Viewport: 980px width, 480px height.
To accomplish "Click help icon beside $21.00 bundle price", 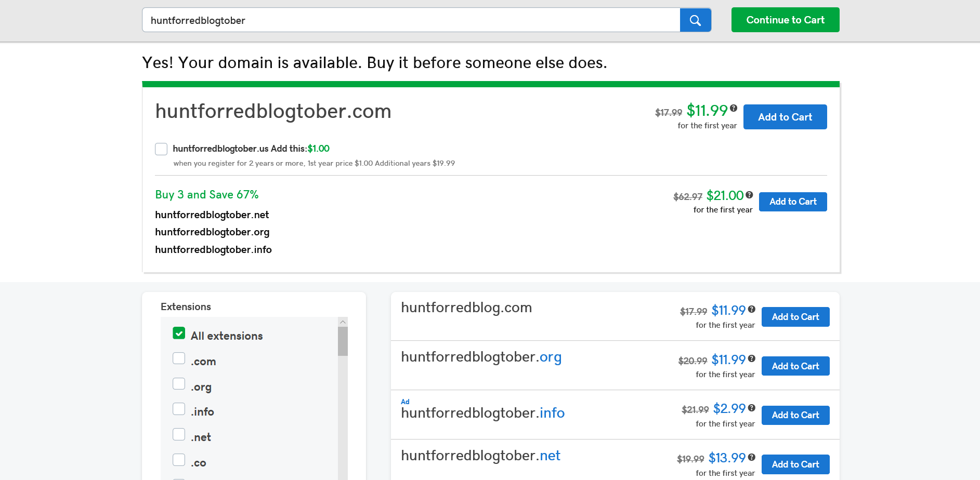I will (x=749, y=195).
